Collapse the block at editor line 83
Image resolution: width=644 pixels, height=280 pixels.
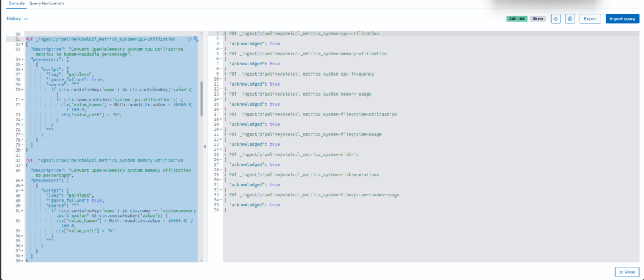(x=22, y=165)
